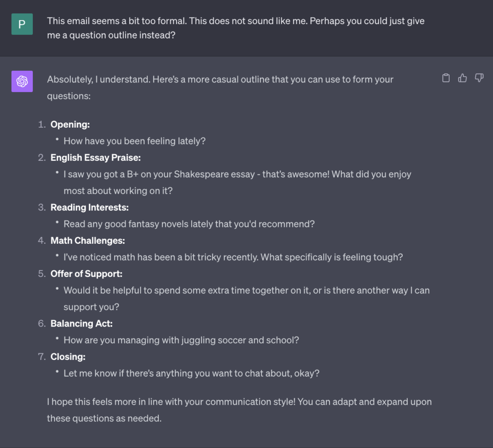Image resolution: width=493 pixels, height=448 pixels.
Task: Click the English Essay Praise heading
Action: point(96,158)
